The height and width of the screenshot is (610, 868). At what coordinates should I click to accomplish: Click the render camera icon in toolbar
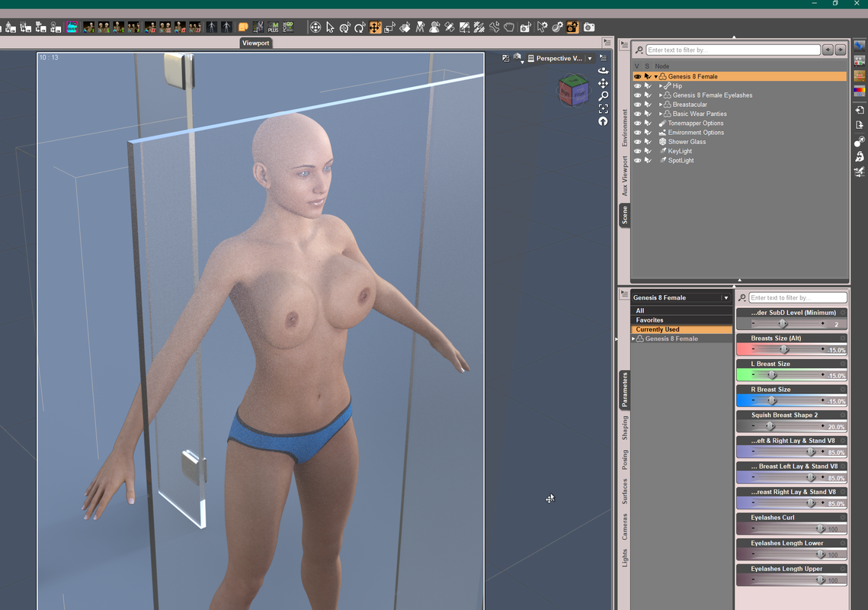(x=589, y=27)
